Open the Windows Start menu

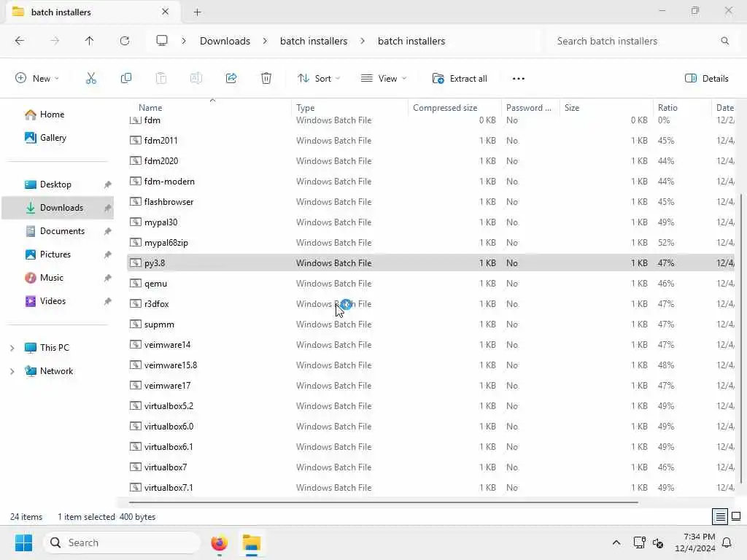coord(23,542)
